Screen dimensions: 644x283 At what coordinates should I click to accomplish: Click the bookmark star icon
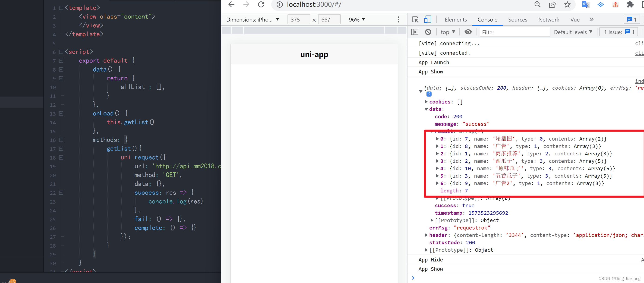coord(567,4)
